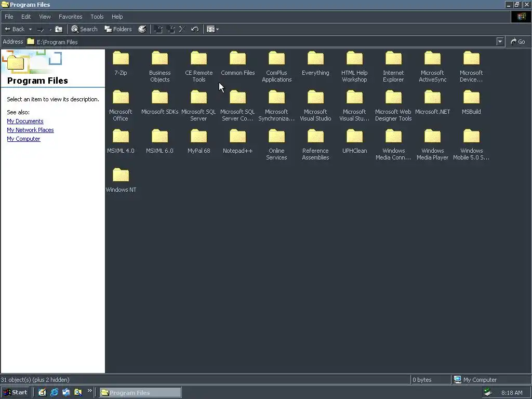Viewport: 532px width, 399px height.
Task: Select the Notepad++ folder
Action: click(x=238, y=142)
